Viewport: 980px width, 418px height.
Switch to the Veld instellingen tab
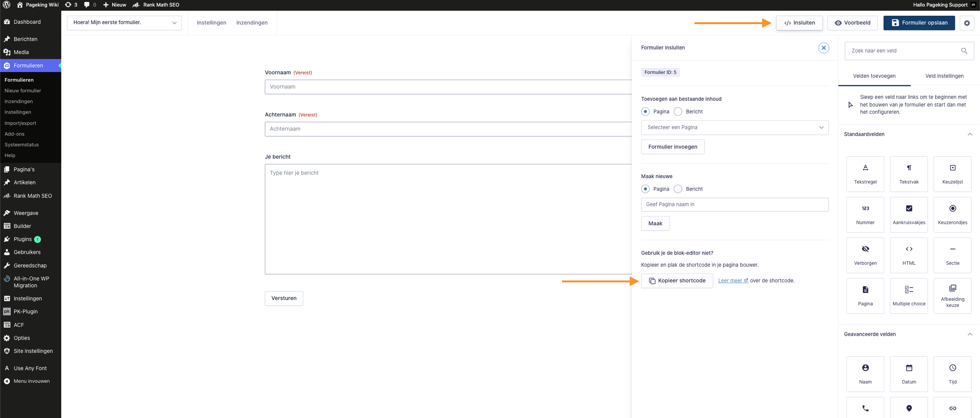pyautogui.click(x=944, y=76)
